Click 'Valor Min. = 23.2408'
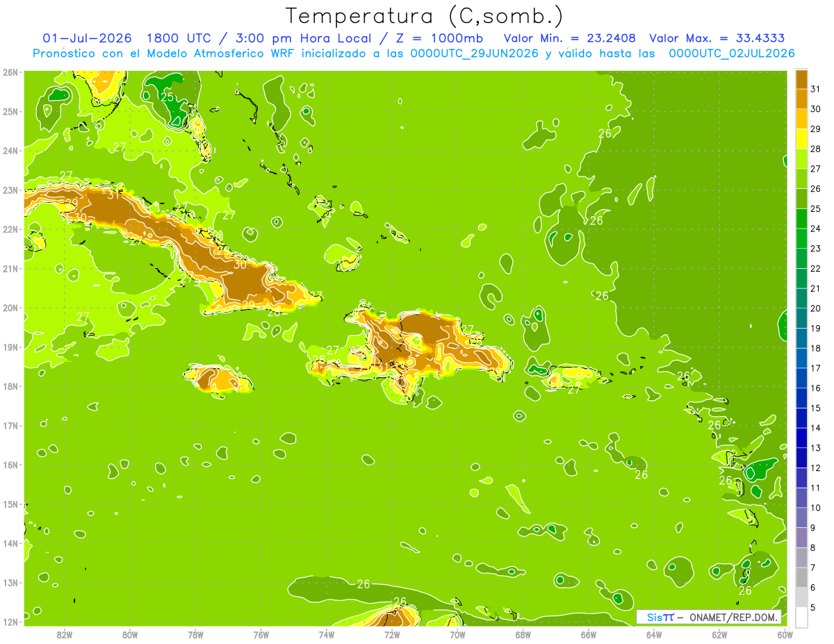The width and height of the screenshot is (834, 644). click(570, 38)
